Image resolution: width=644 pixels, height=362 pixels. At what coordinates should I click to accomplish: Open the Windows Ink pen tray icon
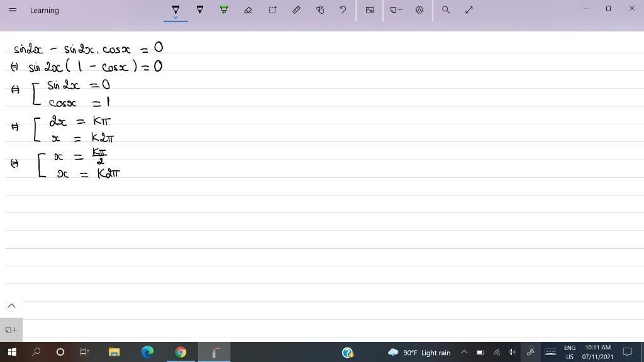pyautogui.click(x=531, y=352)
